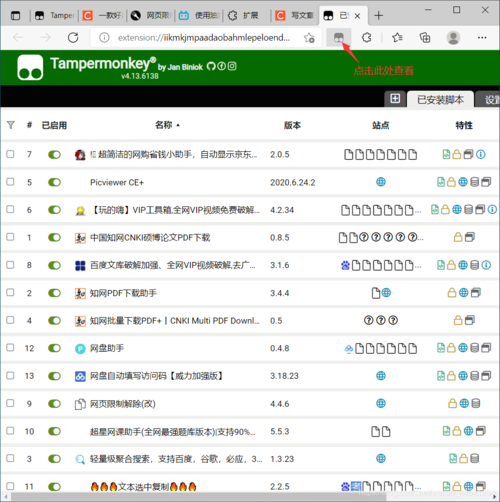The height and width of the screenshot is (502, 500).
Task: Disable the 百度文库破解加强 script toggle
Action: (x=54, y=265)
